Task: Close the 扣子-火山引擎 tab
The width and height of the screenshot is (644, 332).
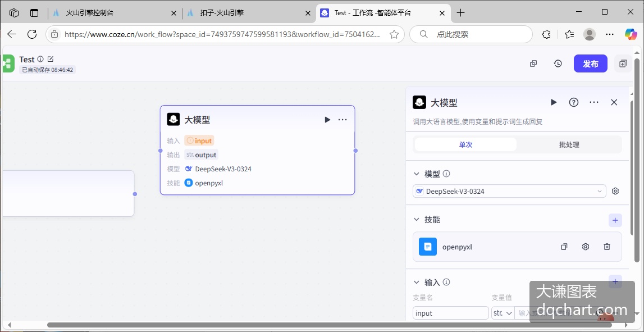Action: [x=308, y=13]
